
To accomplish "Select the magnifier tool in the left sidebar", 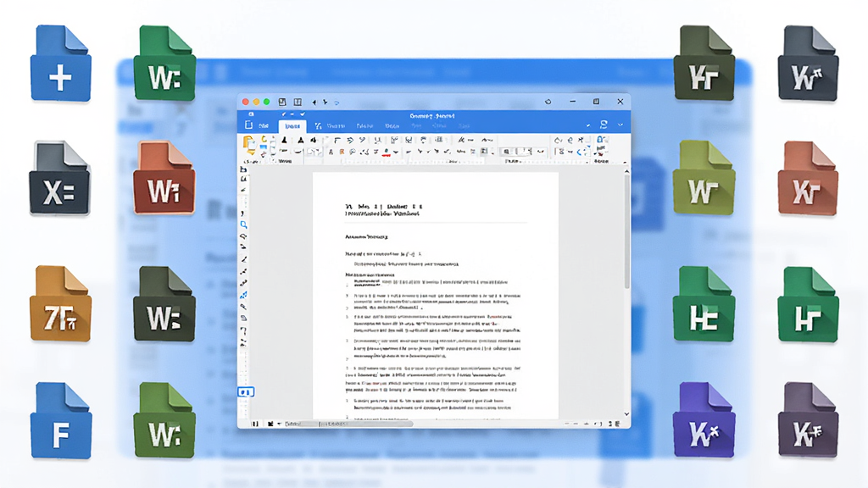I will pos(243,225).
